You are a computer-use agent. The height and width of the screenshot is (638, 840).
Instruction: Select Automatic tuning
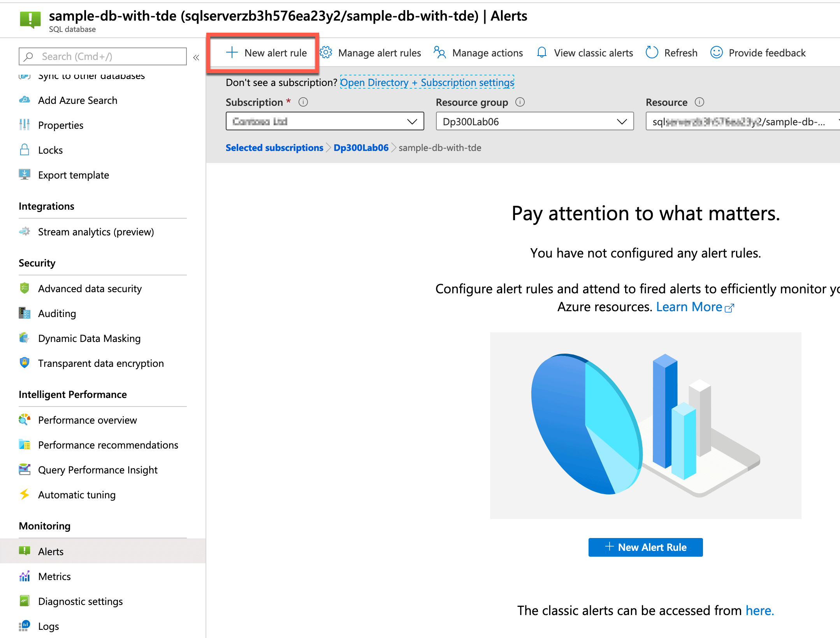point(77,494)
